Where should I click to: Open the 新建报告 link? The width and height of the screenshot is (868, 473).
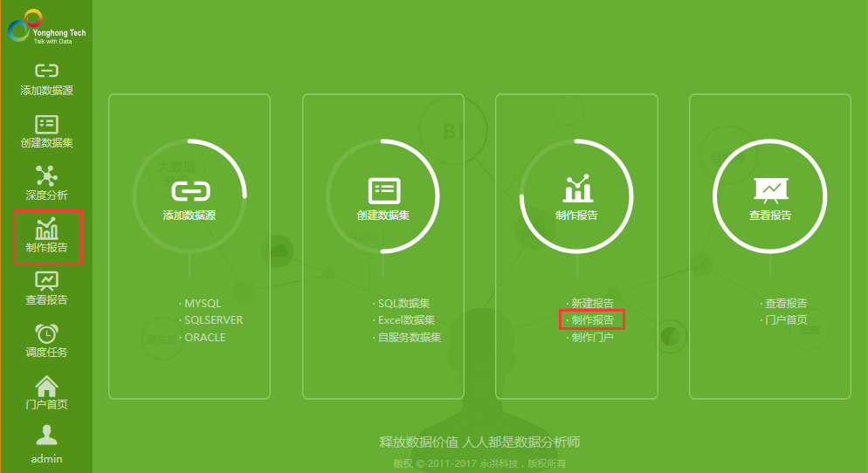coord(592,304)
